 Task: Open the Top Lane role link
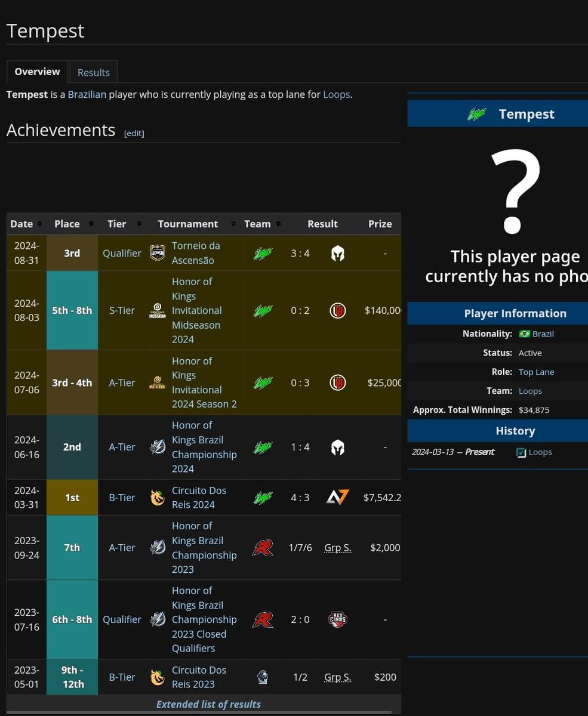pos(536,372)
